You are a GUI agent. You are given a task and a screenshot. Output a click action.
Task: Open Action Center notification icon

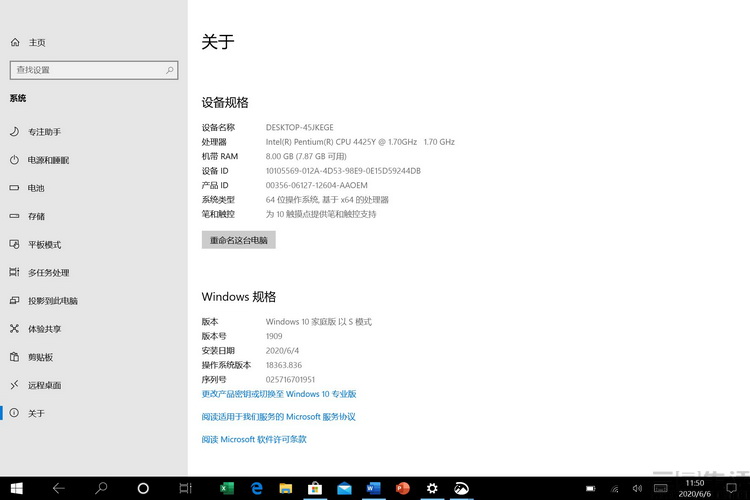tap(731, 489)
